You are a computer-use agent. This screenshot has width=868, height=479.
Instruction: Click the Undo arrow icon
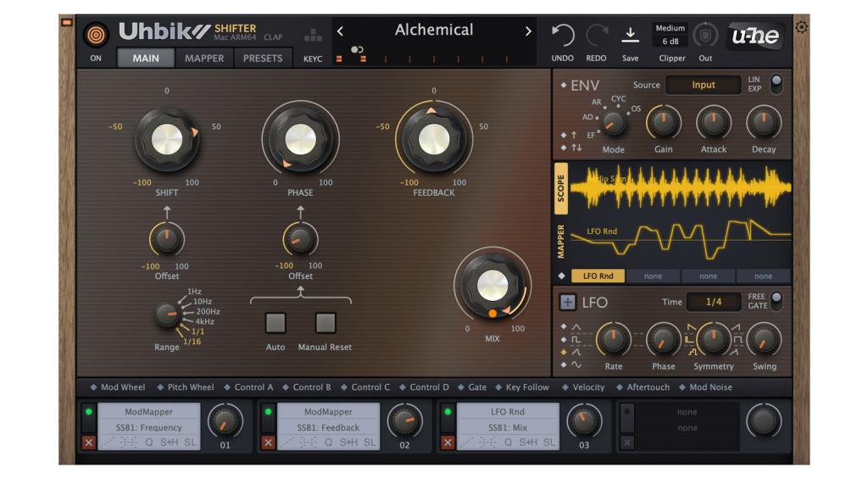(x=562, y=36)
